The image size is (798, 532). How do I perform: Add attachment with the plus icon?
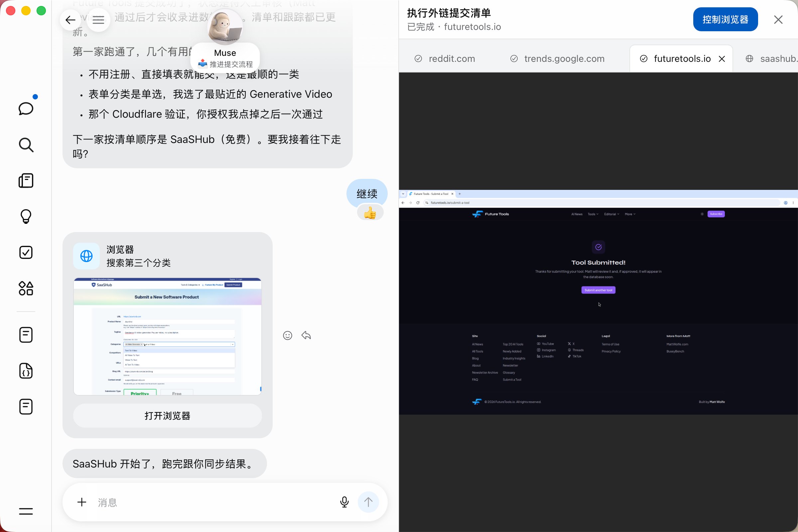pyautogui.click(x=82, y=502)
